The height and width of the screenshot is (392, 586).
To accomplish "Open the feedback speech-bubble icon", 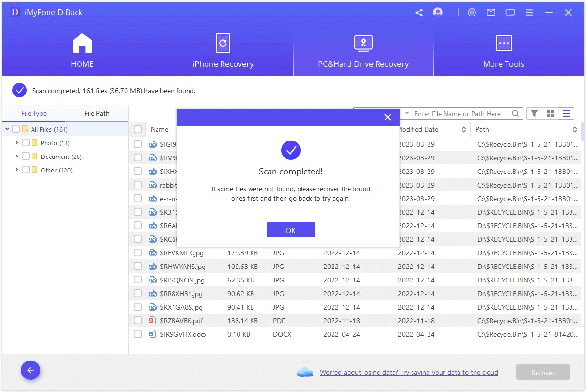I will tap(510, 13).
